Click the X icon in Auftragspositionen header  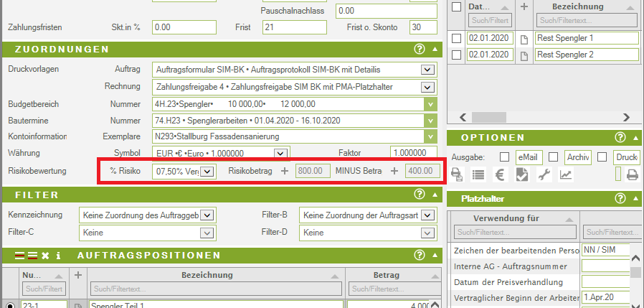coord(45,256)
